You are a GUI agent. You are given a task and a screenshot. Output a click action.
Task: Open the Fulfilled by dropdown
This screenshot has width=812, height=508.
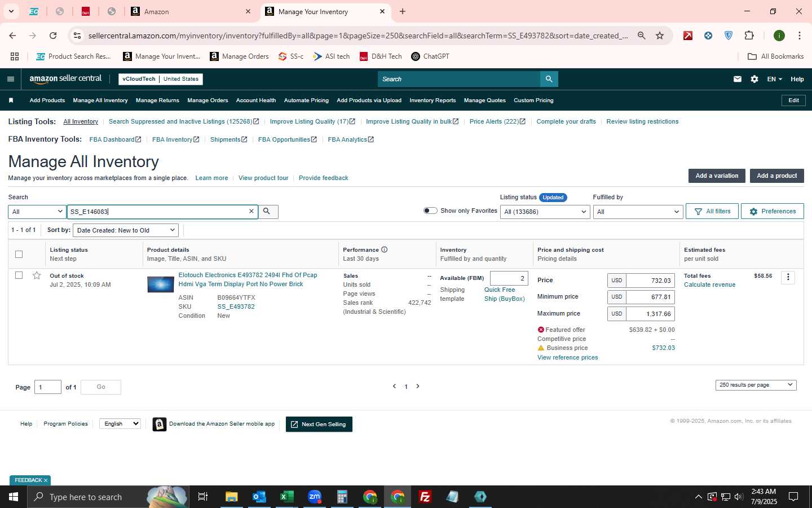638,212
